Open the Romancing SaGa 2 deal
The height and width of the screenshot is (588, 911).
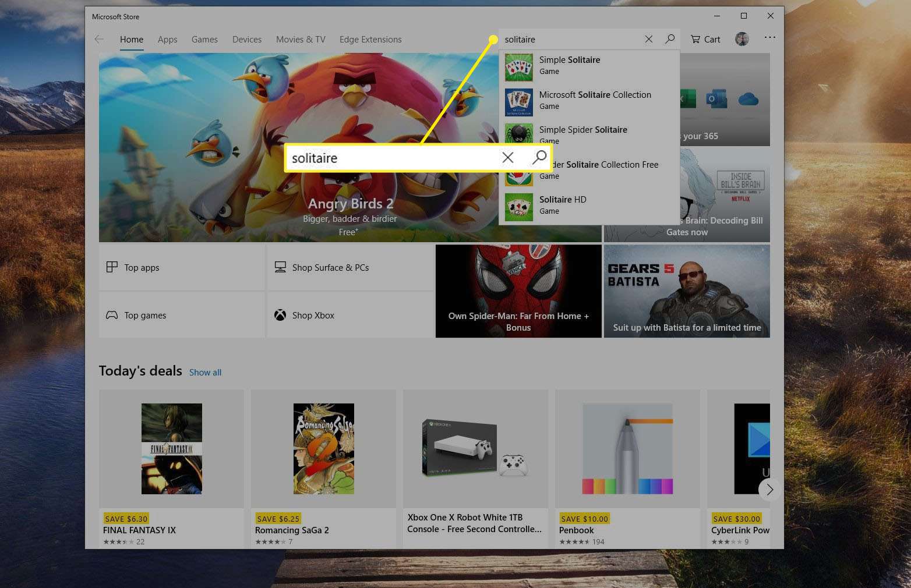coord(323,469)
